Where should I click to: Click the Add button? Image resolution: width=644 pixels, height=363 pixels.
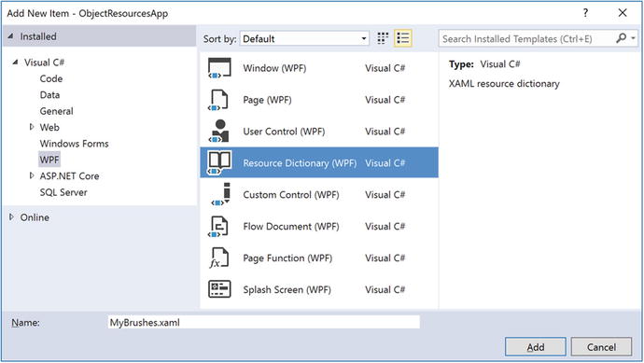536,347
